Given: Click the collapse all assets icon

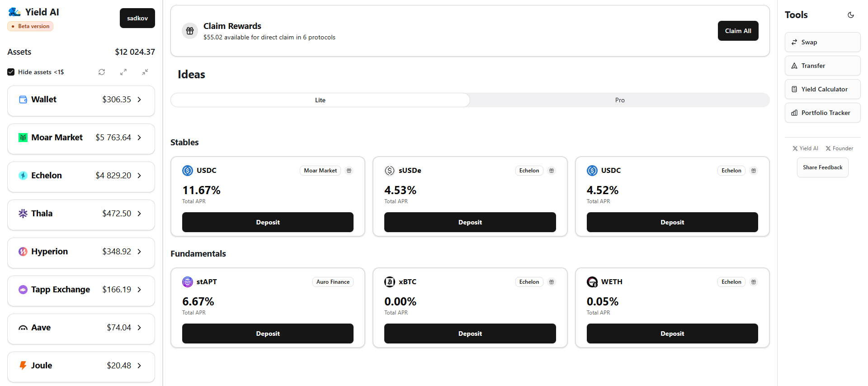Looking at the screenshot, I should coord(145,72).
